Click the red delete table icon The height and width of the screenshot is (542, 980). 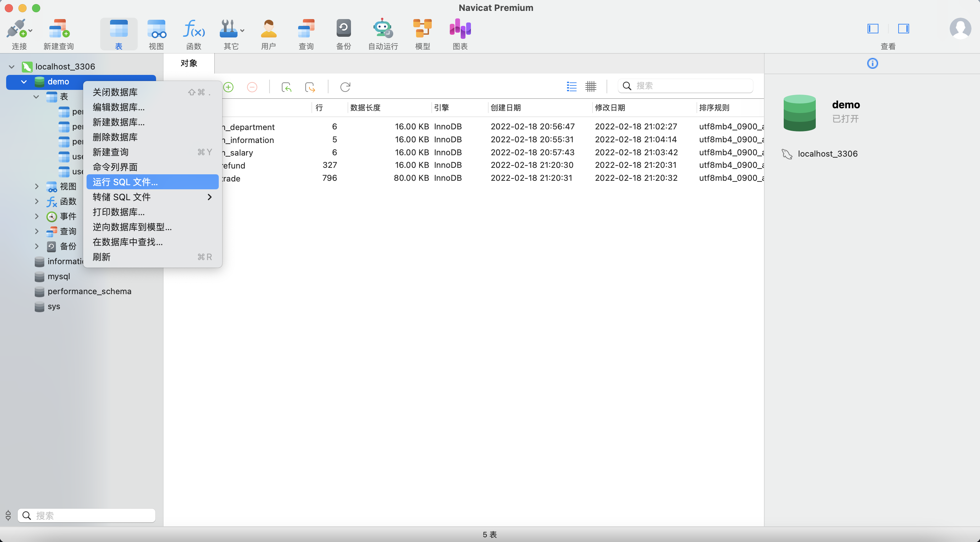[x=252, y=87]
